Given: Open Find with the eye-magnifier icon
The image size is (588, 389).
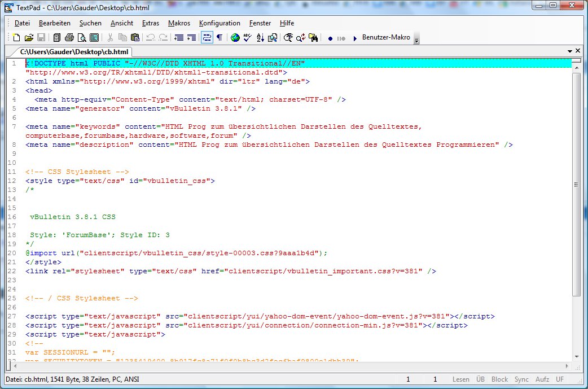Looking at the screenshot, I should [288, 37].
